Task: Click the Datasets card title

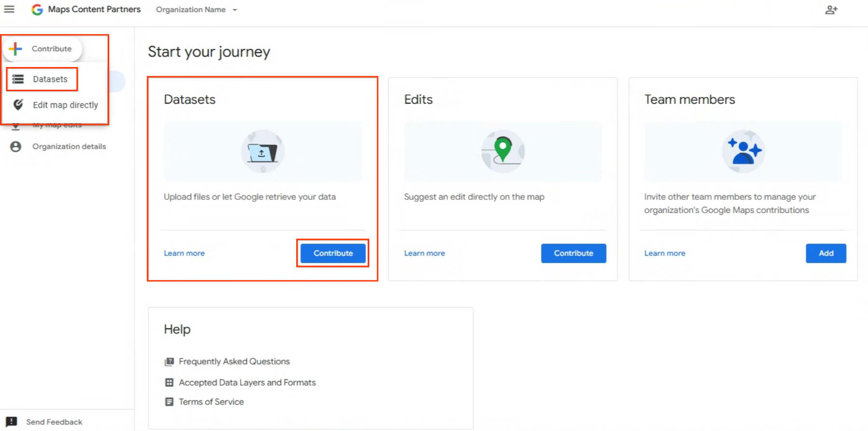Action: click(x=190, y=99)
